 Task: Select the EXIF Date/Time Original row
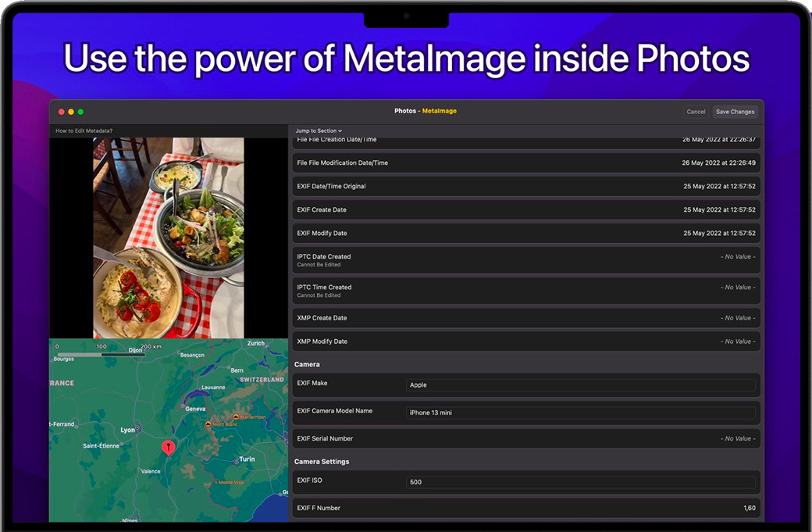526,186
